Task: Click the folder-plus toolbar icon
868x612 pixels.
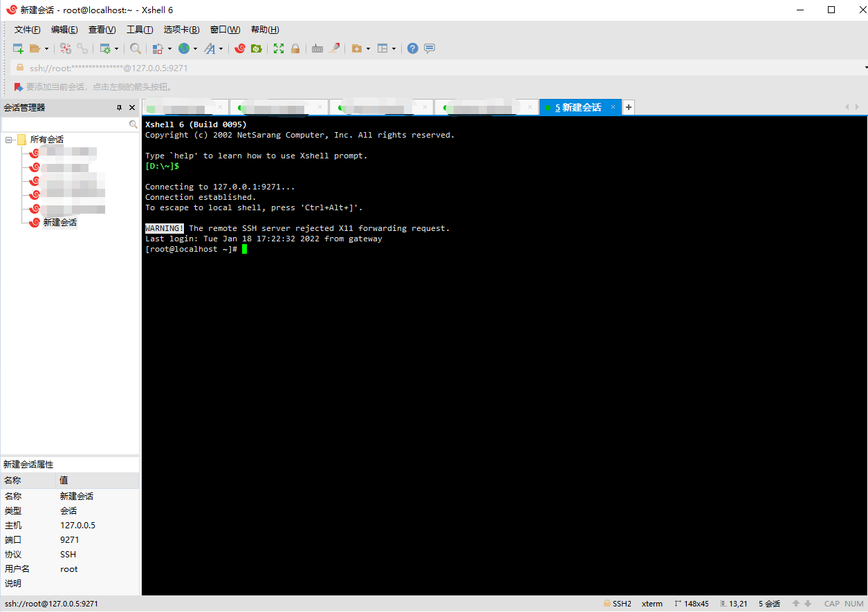Action: point(357,48)
